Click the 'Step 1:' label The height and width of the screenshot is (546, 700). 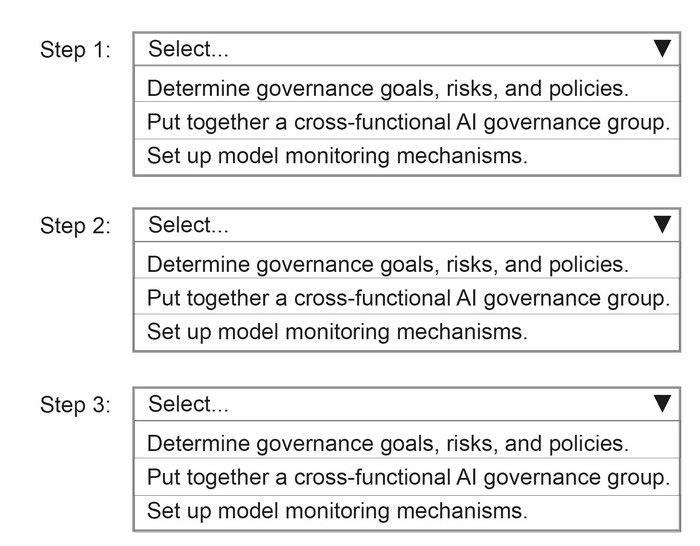click(x=75, y=50)
